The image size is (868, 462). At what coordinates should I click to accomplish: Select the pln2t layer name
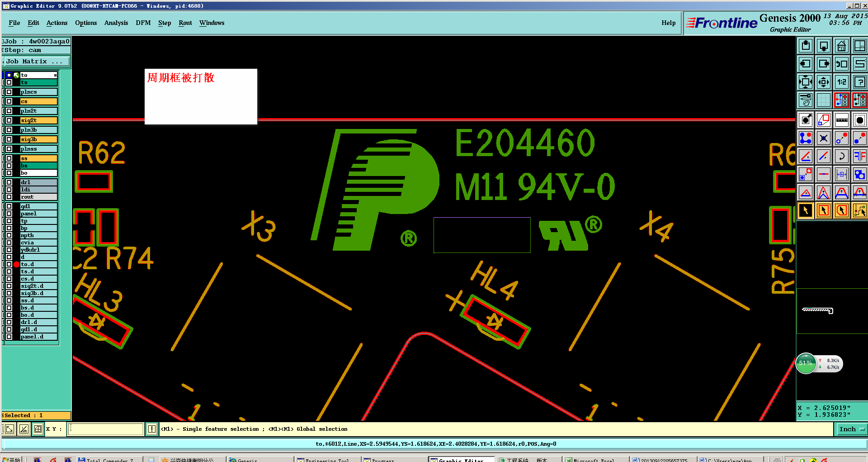(39, 111)
